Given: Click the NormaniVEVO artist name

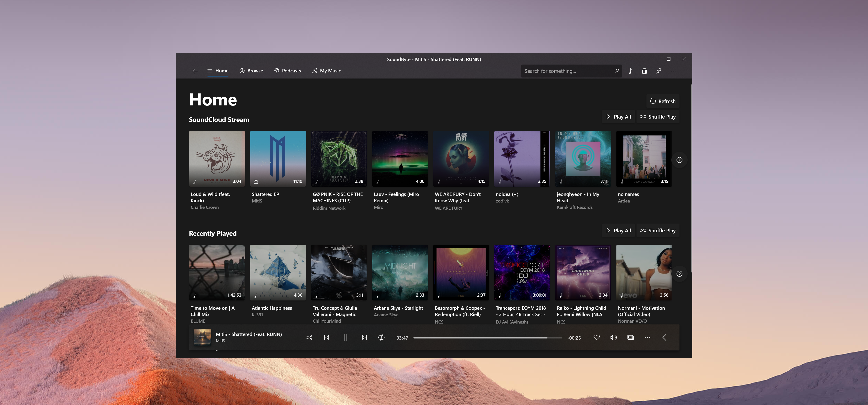Looking at the screenshot, I should point(632,321).
